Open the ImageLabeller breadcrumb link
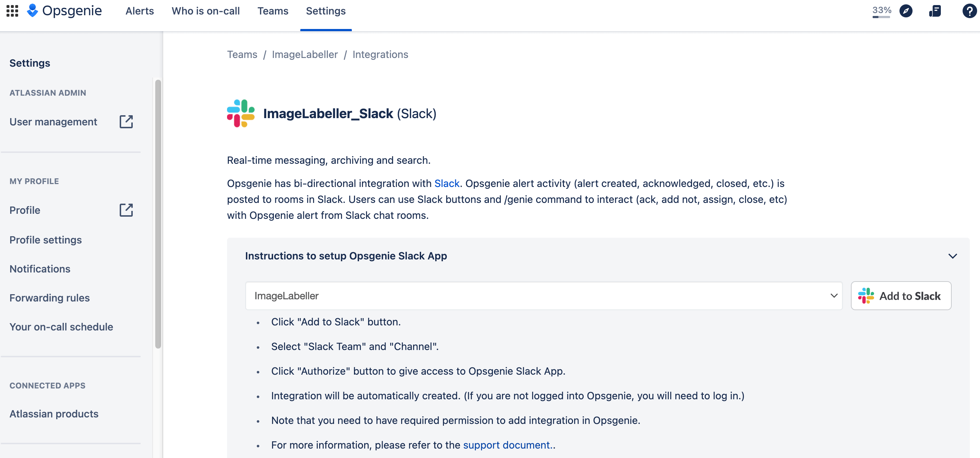Image resolution: width=980 pixels, height=458 pixels. [x=304, y=54]
